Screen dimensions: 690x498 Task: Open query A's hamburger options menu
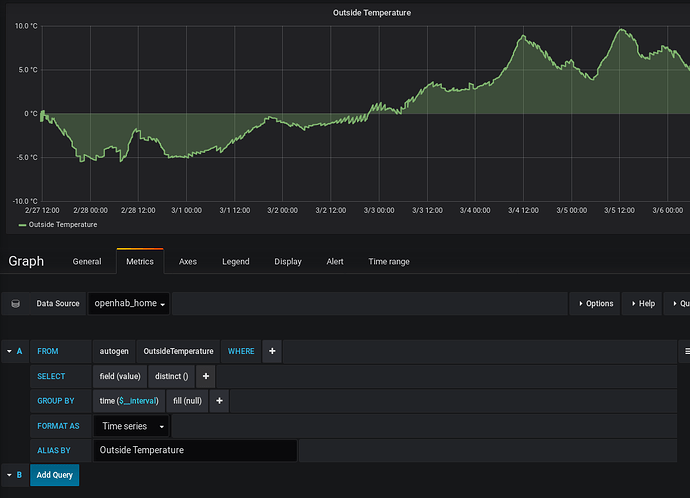tap(686, 351)
